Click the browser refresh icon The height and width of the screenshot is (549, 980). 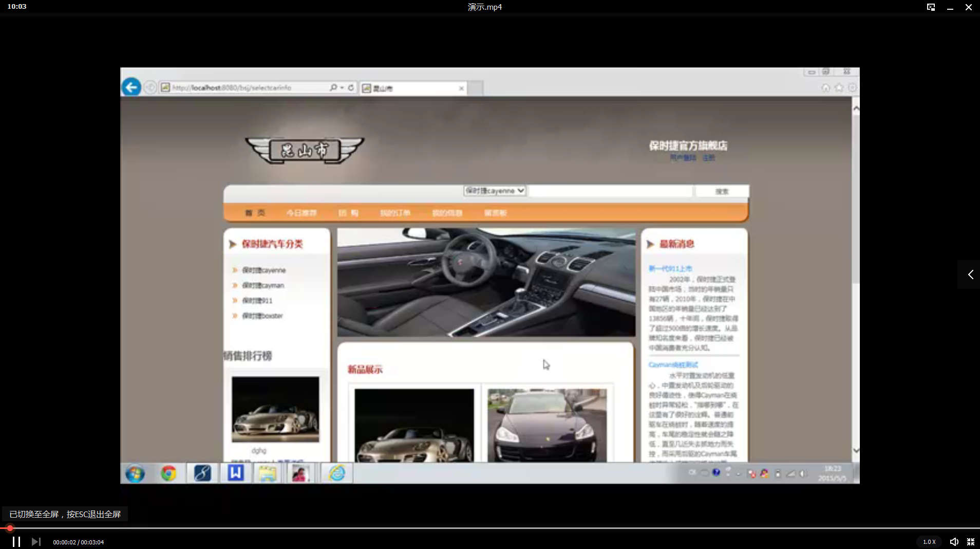(x=351, y=88)
